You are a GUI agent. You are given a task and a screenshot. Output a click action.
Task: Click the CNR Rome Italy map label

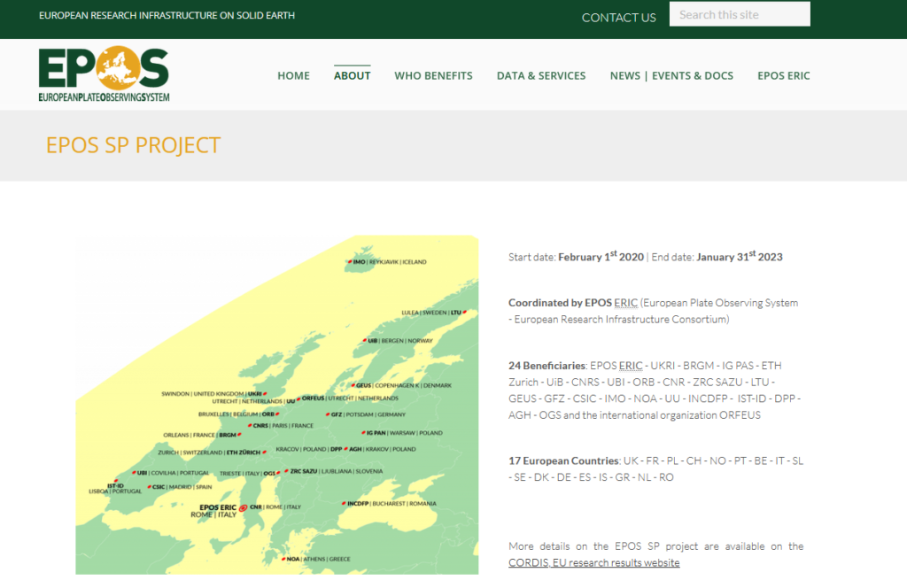point(275,507)
